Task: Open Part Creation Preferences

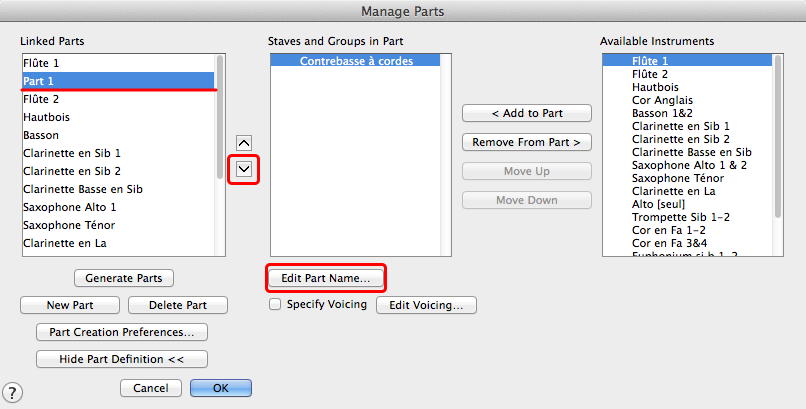Action: (121, 332)
